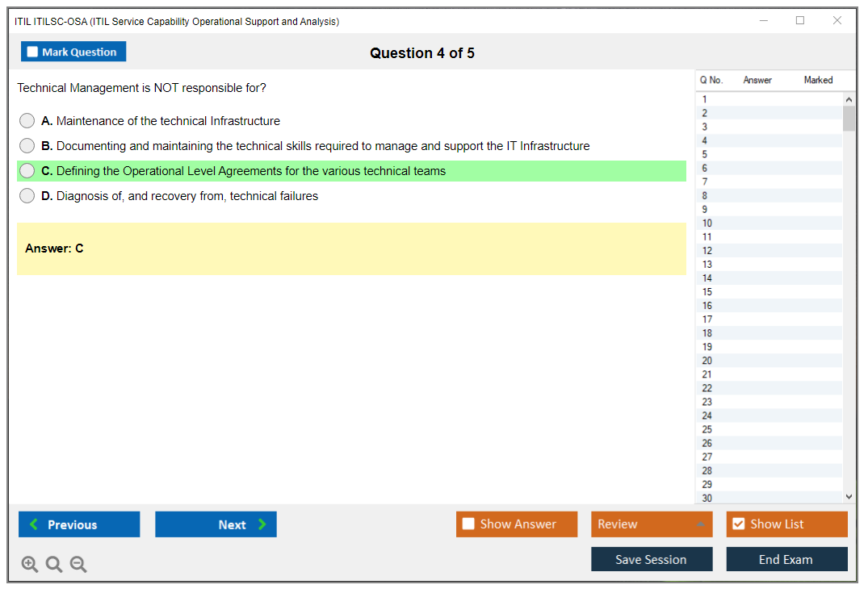Minimize the exam window
Image resolution: width=868 pixels, height=593 pixels.
(x=764, y=21)
